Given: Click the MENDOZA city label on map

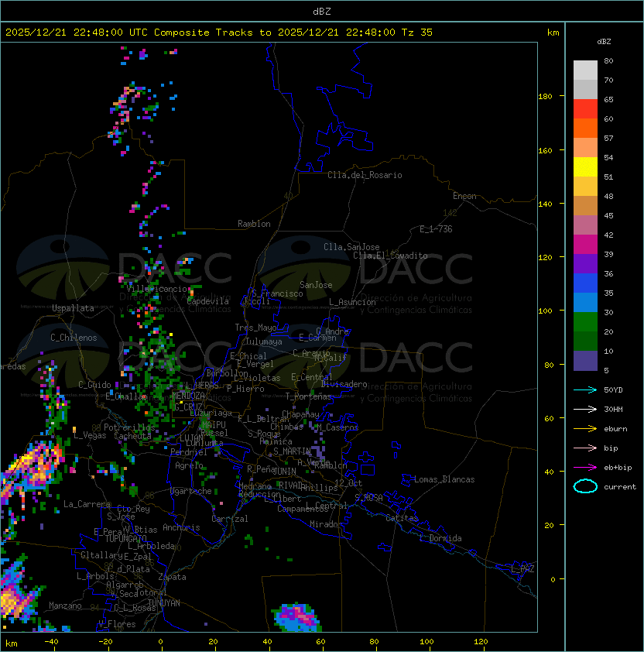Looking at the screenshot, I should click(x=189, y=396).
